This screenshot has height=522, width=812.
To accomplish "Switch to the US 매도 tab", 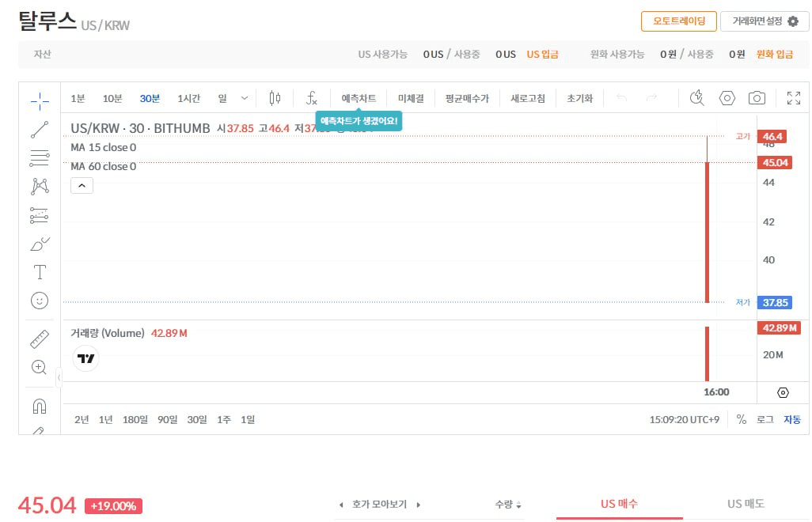I will coord(746,504).
